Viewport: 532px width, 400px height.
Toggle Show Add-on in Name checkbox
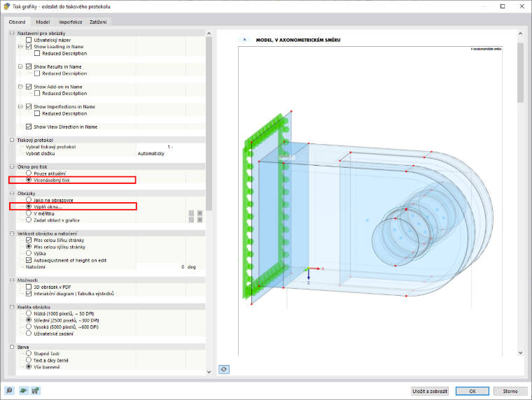pyautogui.click(x=29, y=87)
